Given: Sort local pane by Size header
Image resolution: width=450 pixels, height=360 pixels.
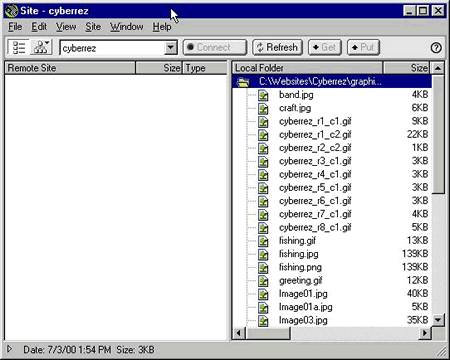Looking at the screenshot, I should pyautogui.click(x=406, y=68).
